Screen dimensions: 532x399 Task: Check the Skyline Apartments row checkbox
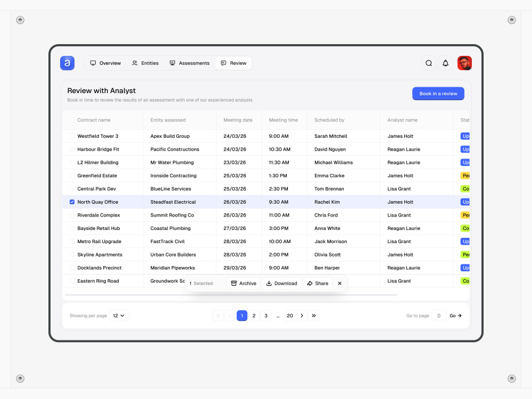pos(72,254)
